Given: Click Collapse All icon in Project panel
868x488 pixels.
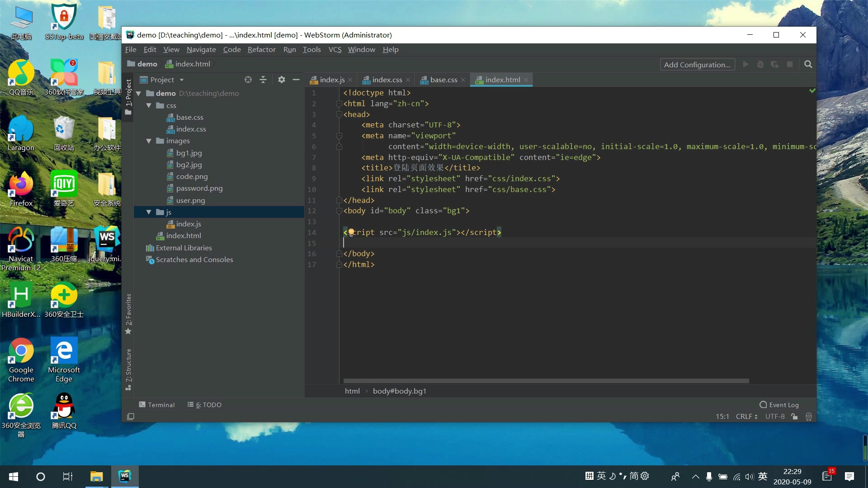Looking at the screenshot, I should click(263, 80).
